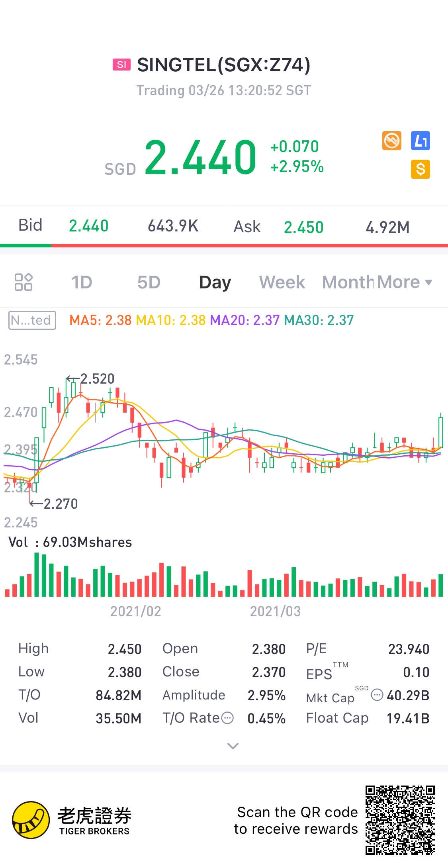Open the chart layout grid icon
Image resolution: width=448 pixels, height=868 pixels.
[x=23, y=282]
